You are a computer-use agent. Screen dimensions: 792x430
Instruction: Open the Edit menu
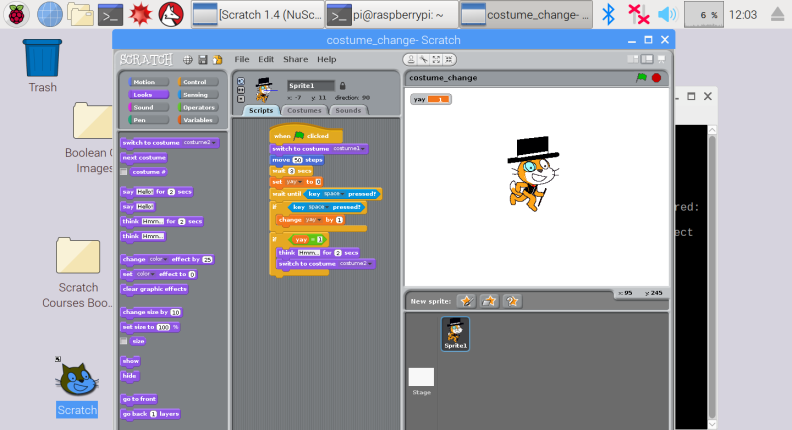[x=266, y=59]
